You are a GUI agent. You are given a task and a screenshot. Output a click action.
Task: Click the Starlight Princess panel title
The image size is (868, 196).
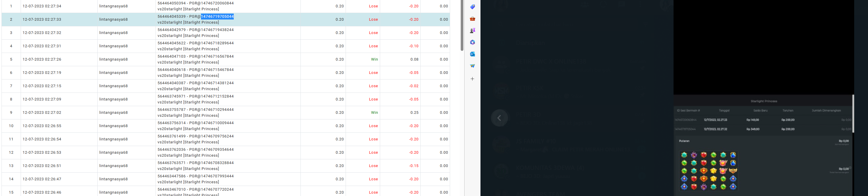[x=764, y=101]
